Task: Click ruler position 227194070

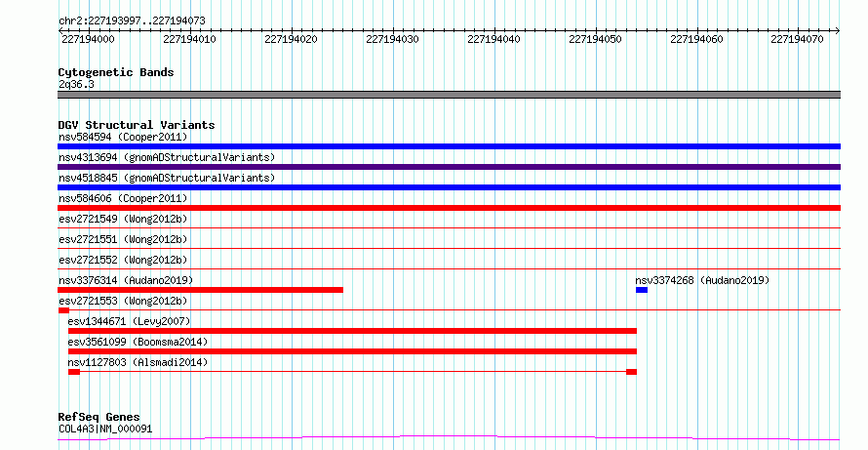Action: 797,39
